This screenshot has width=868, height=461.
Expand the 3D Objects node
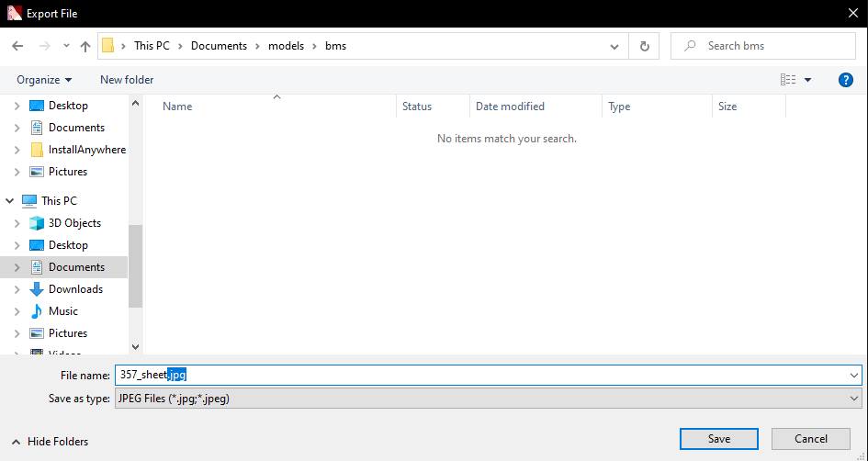(17, 223)
